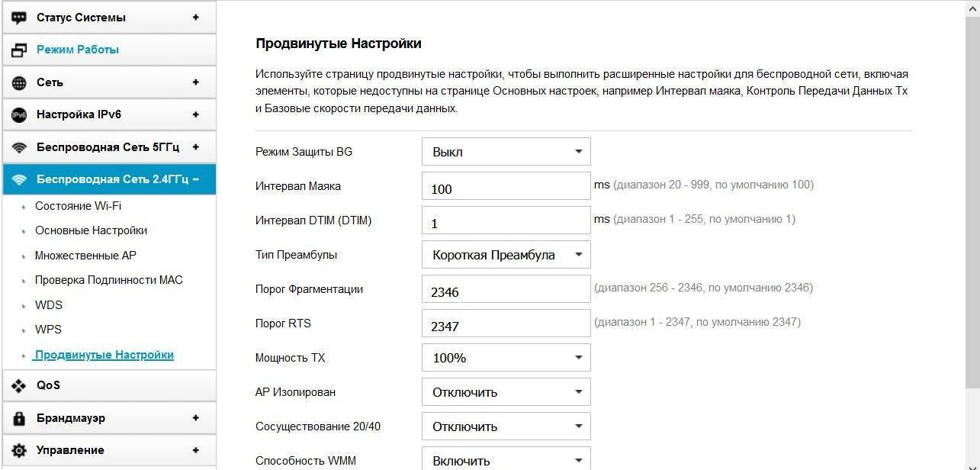Screen dimensions: 980x470
Task: Open the Тип Преамбулы dropdown
Action: click(506, 255)
